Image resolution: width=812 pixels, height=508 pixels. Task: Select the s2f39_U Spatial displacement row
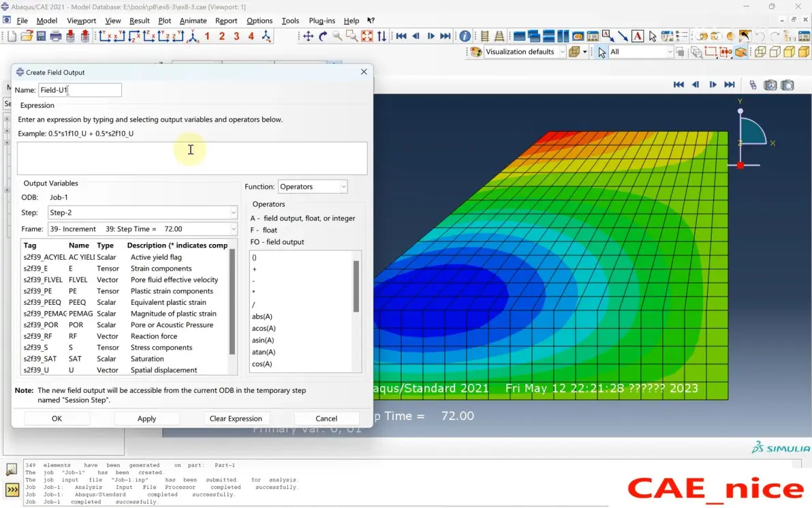click(x=124, y=370)
